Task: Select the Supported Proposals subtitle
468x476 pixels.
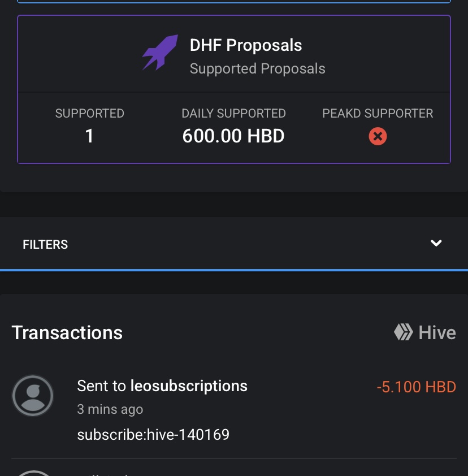Action: tap(257, 69)
